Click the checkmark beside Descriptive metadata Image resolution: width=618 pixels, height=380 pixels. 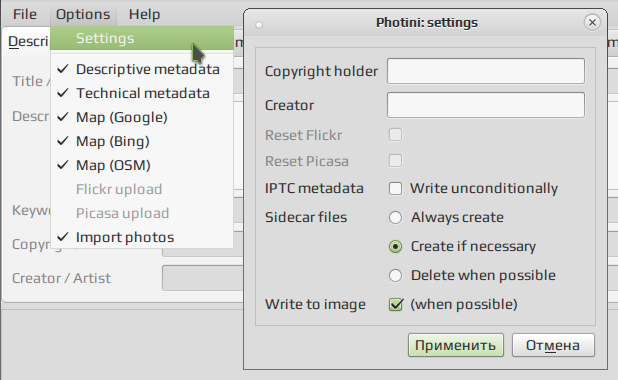pyautogui.click(x=63, y=69)
